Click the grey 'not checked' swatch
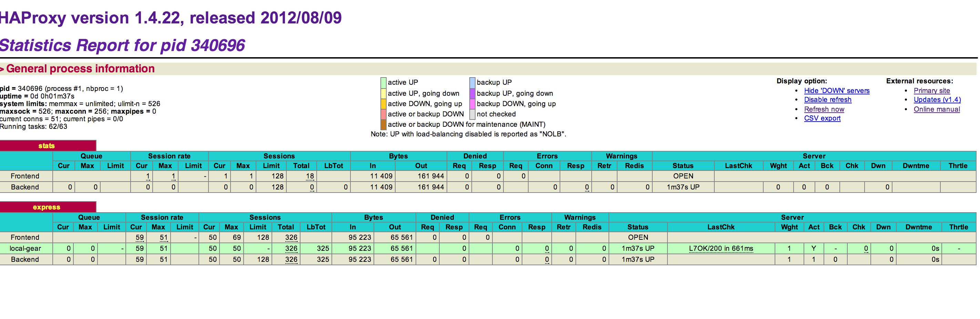The height and width of the screenshot is (319, 980). coord(472,114)
